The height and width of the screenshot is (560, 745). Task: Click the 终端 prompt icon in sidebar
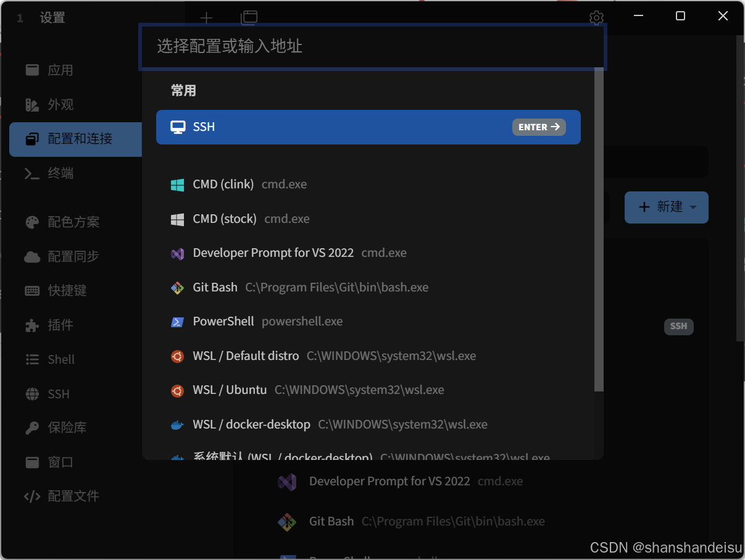coord(32,173)
